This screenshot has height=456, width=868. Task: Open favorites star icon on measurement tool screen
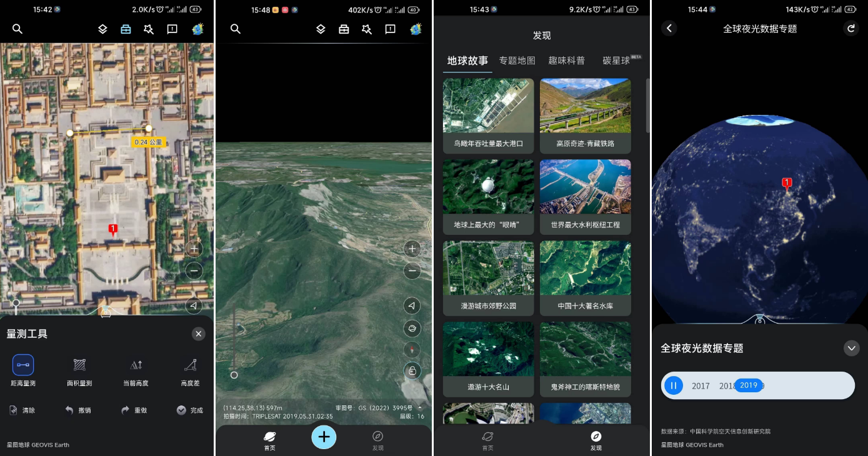pyautogui.click(x=149, y=29)
